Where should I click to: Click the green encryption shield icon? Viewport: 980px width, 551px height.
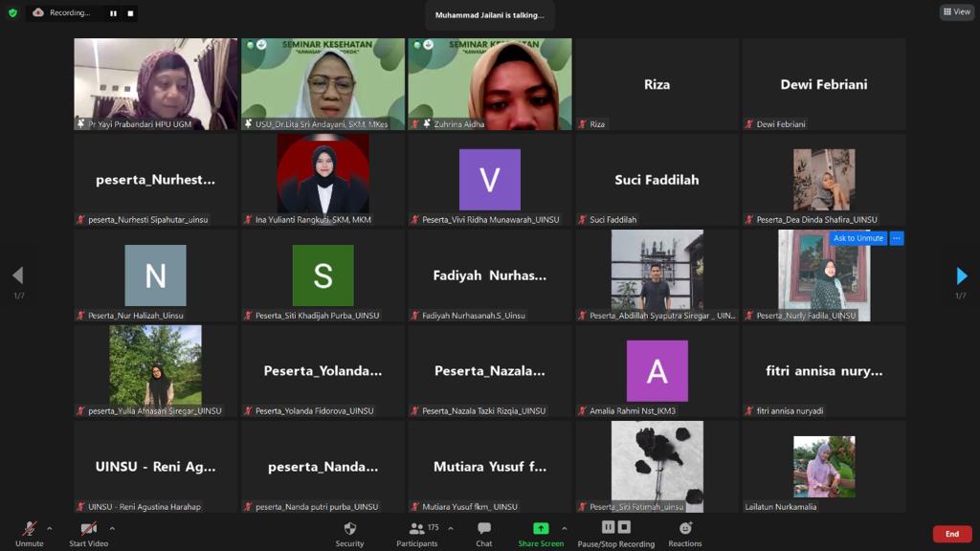click(x=12, y=12)
